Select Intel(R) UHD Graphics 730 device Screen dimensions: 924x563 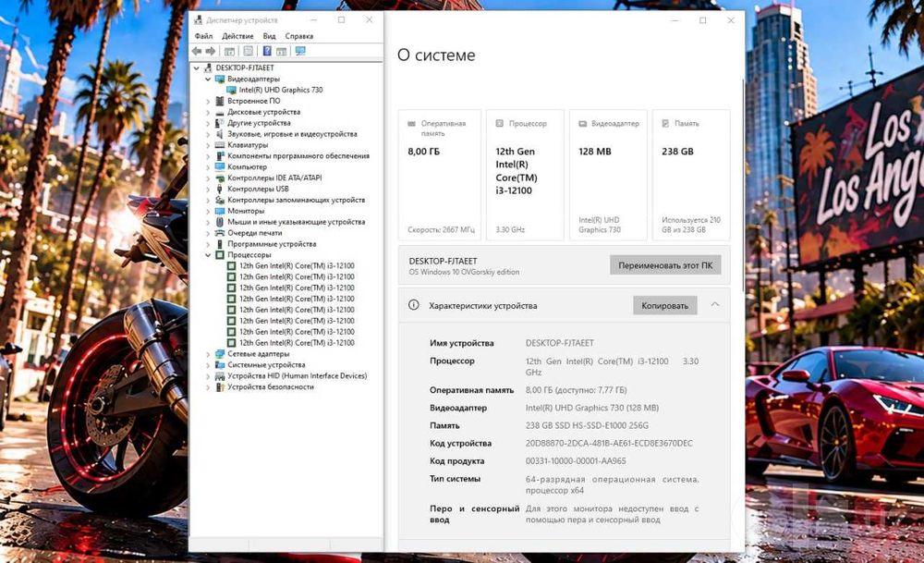click(x=281, y=91)
